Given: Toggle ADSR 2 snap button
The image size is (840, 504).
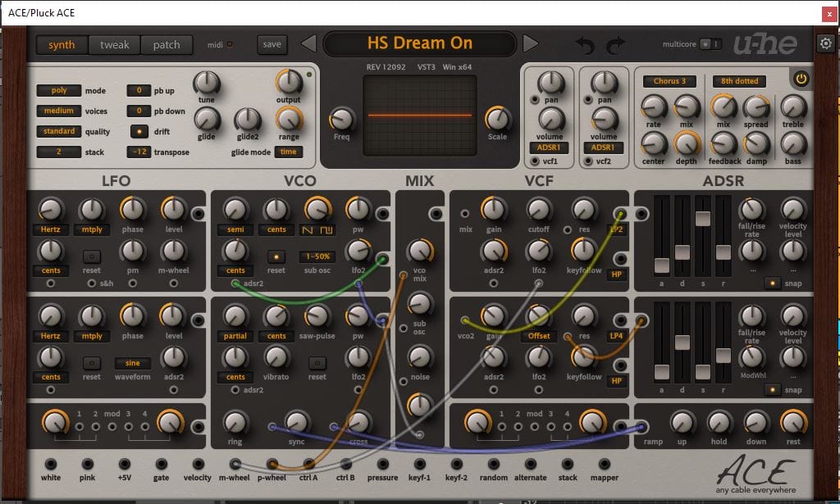Looking at the screenshot, I should [x=772, y=389].
